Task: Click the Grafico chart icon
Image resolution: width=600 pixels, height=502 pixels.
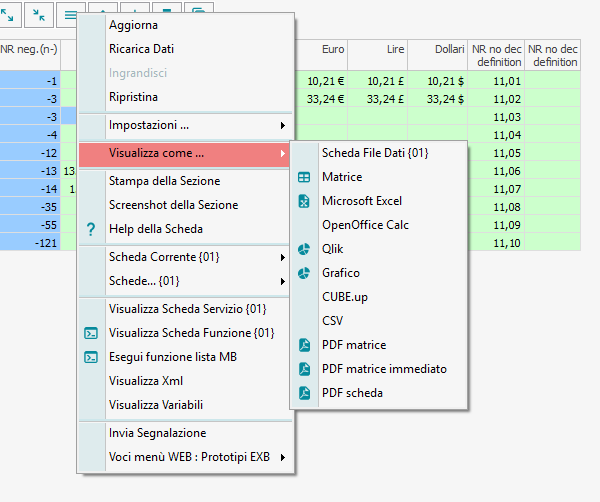Action: tap(304, 273)
